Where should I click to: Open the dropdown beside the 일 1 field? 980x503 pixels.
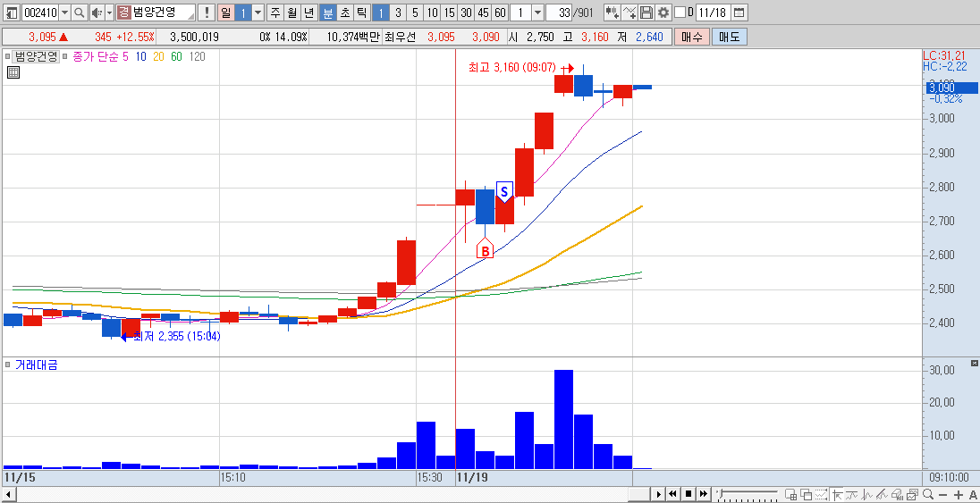258,12
